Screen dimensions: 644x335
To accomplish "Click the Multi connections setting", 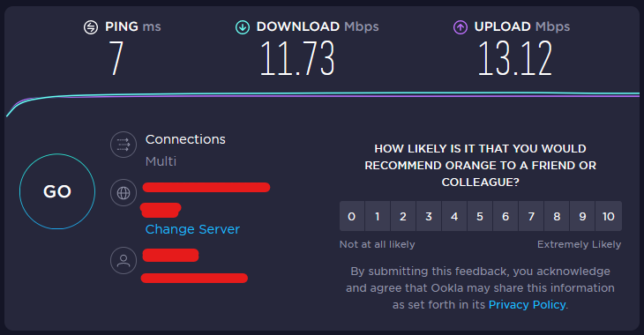I will 161,161.
